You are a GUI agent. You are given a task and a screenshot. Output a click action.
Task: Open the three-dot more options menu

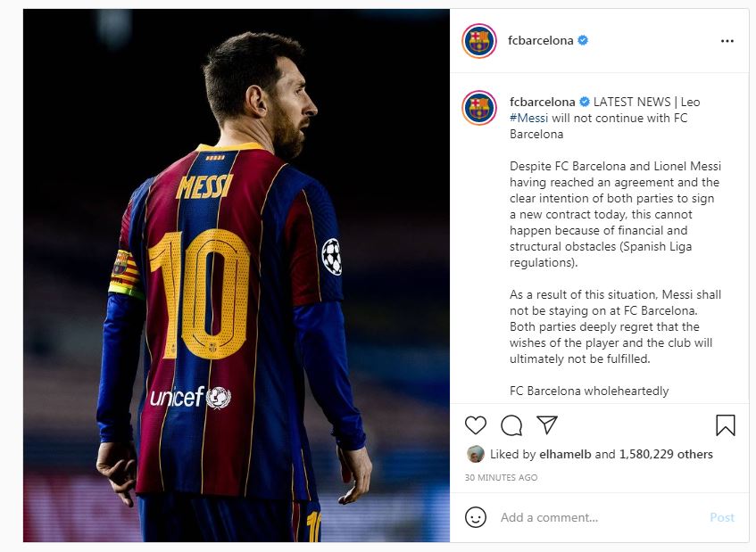[727, 41]
